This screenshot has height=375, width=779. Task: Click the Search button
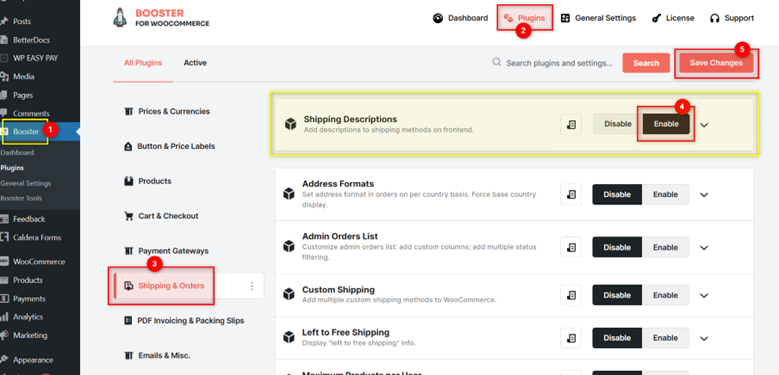(646, 63)
